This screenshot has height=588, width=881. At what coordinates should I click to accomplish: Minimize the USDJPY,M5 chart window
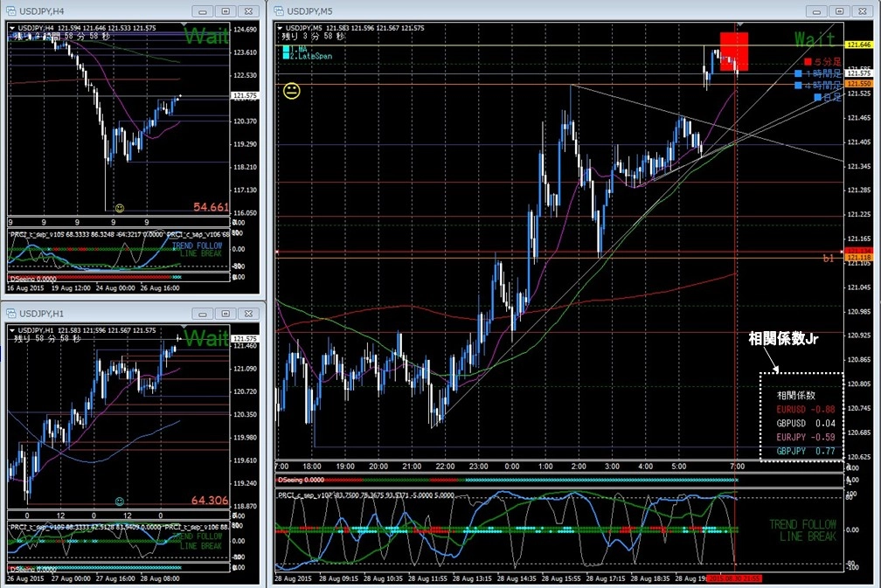click(x=816, y=11)
